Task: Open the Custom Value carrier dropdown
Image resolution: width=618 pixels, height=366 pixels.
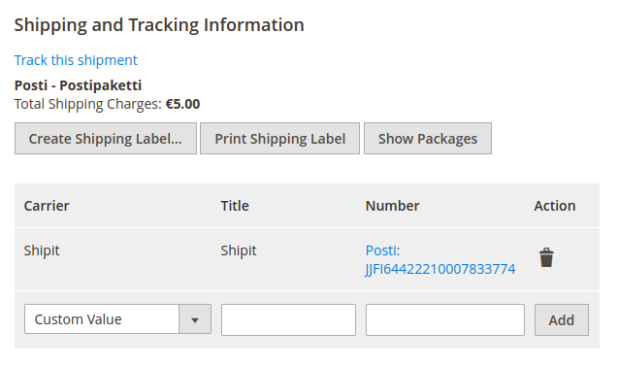Action: tap(117, 319)
